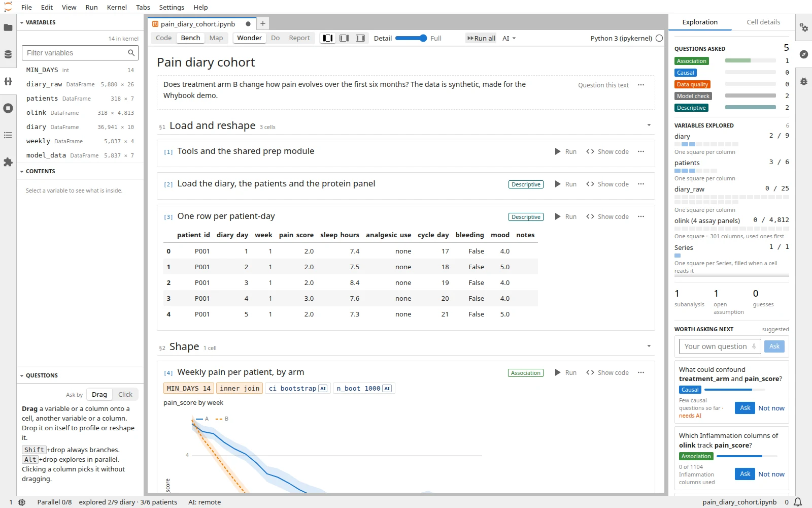Open the running kernels stop-circle sidebar icon
The height and width of the screenshot is (508, 812).
click(8, 108)
